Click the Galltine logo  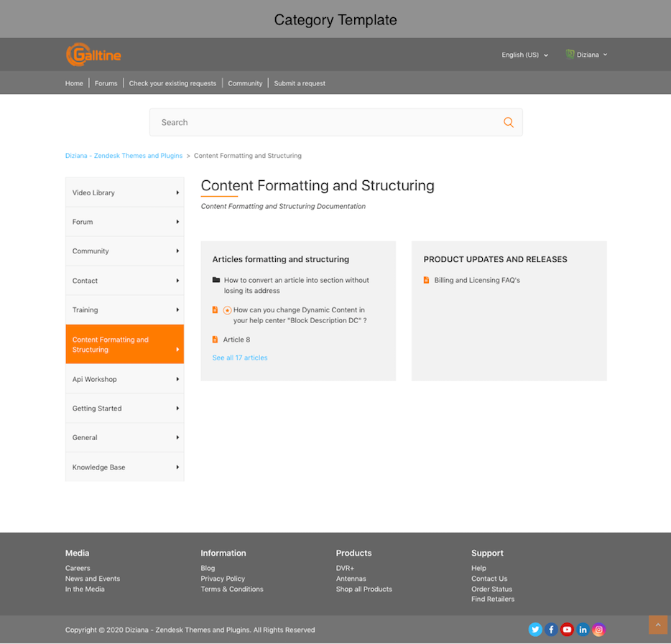pos(93,55)
